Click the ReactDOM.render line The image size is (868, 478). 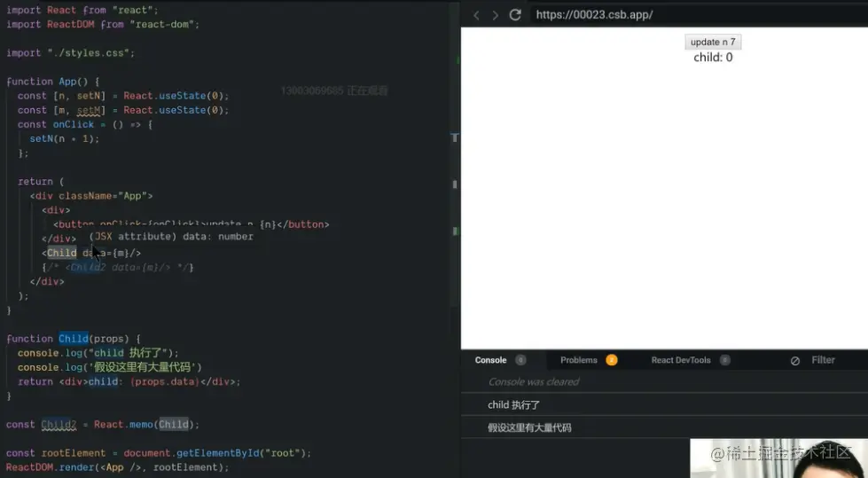(117, 467)
